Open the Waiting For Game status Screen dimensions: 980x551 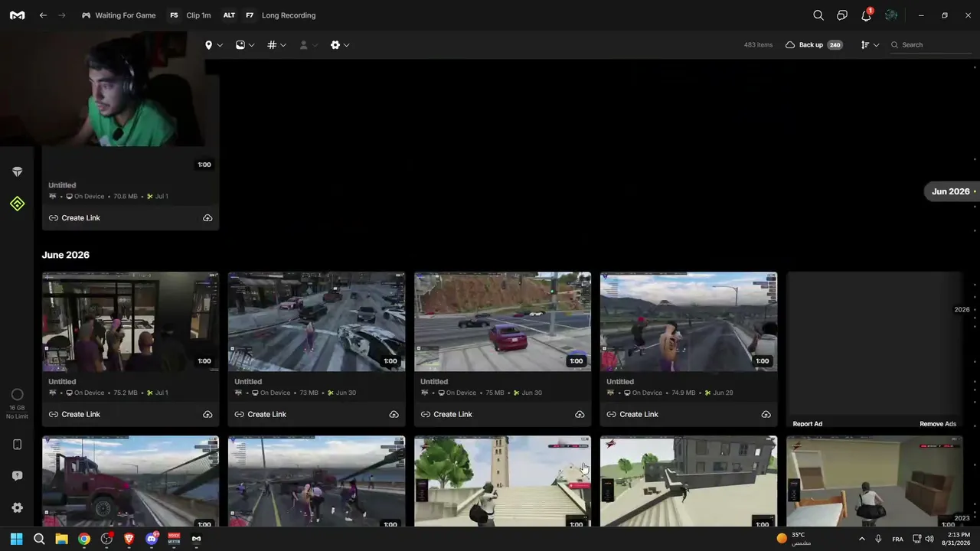pos(118,15)
